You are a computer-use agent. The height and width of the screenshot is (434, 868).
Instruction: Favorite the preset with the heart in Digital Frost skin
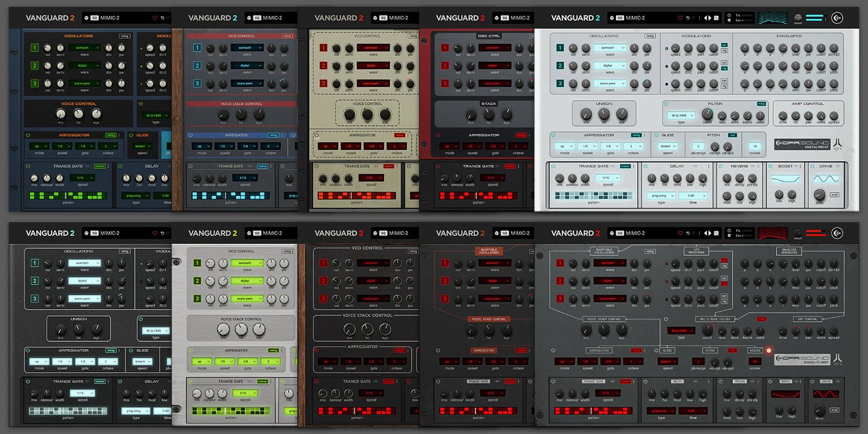point(681,18)
